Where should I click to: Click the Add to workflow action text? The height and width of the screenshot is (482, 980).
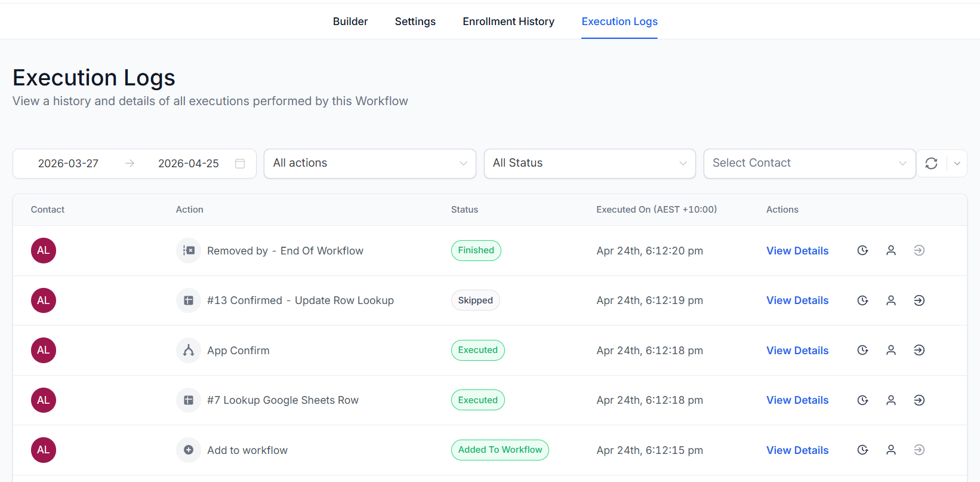(247, 450)
